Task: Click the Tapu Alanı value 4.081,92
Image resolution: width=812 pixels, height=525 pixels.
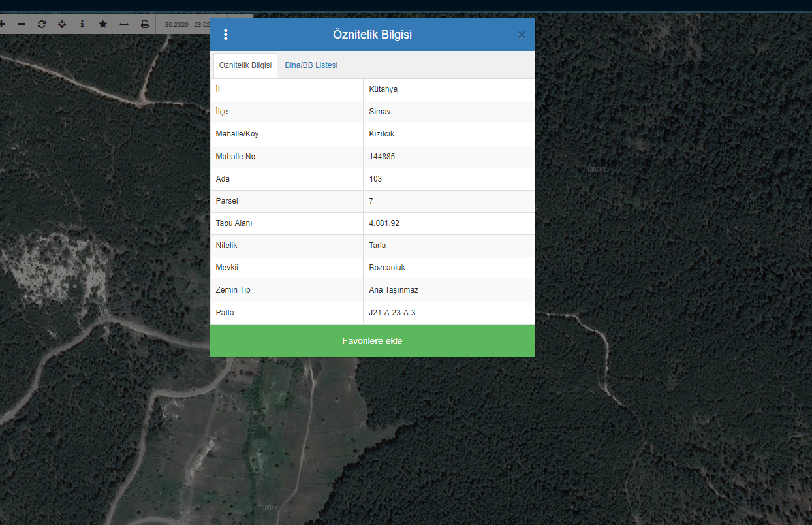Action: point(384,223)
